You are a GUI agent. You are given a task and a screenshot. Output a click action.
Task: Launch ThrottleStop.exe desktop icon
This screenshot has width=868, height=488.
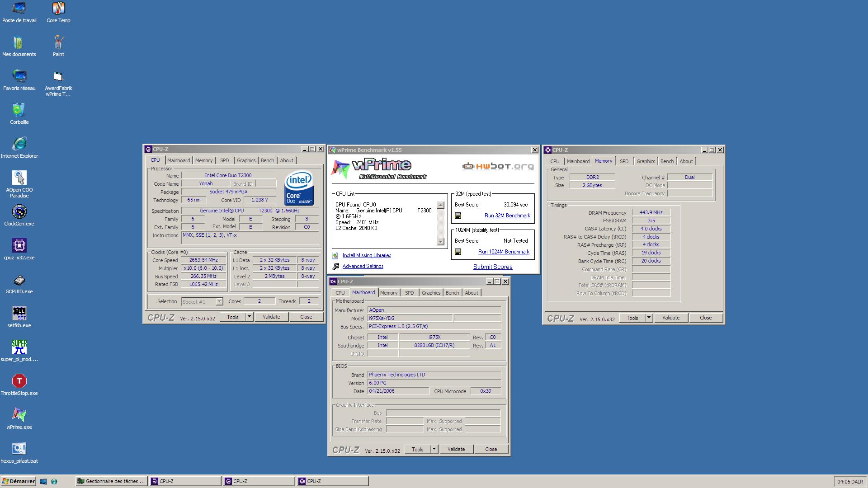pyautogui.click(x=19, y=385)
